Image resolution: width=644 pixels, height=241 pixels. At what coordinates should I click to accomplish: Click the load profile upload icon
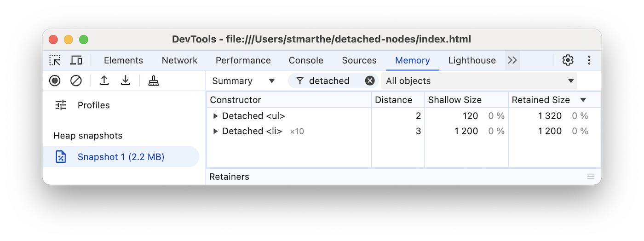click(104, 81)
